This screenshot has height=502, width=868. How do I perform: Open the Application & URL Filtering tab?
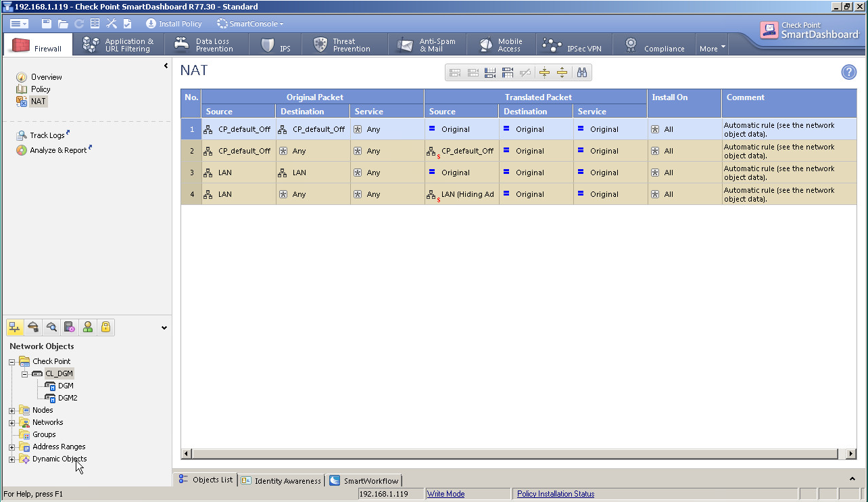tap(119, 45)
